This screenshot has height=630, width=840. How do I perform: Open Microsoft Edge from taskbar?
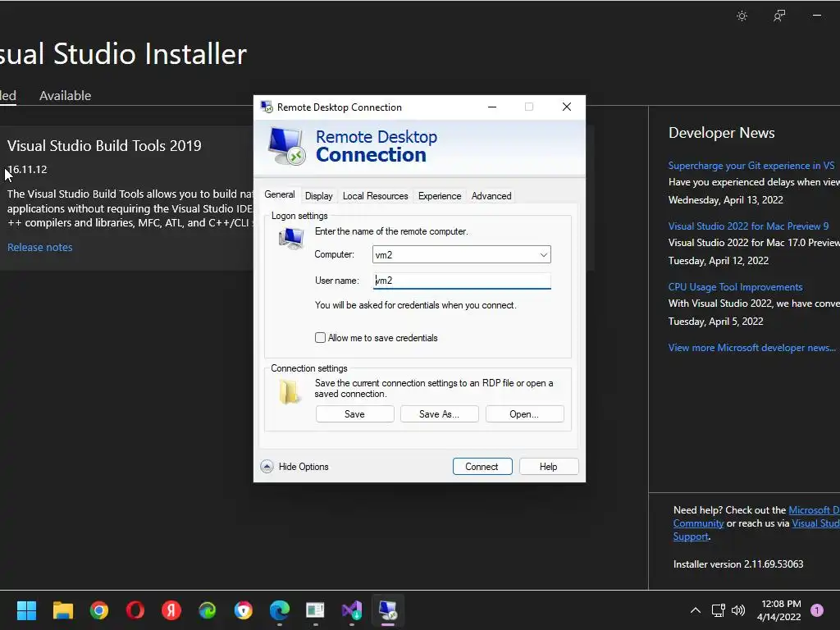point(280,610)
